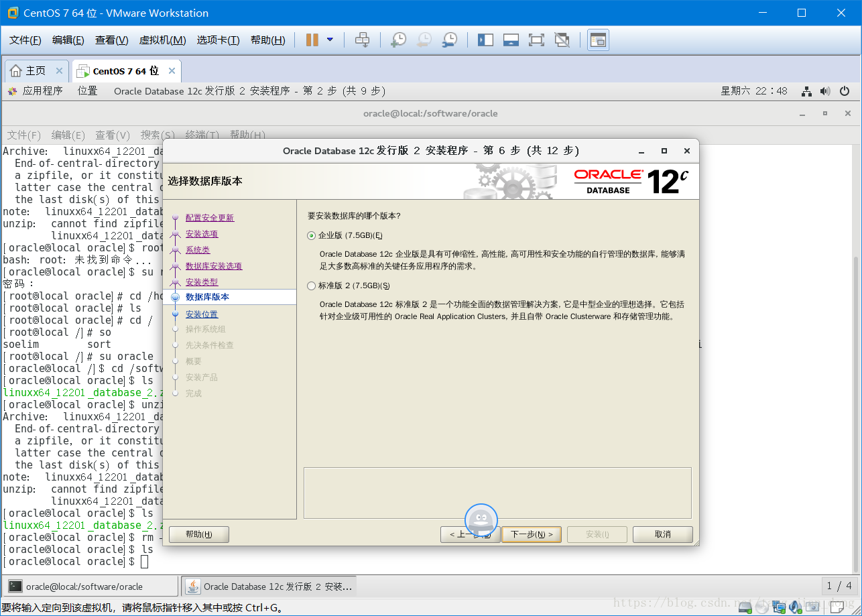Open the Oracle Database 12c taskbar entry
862x616 pixels.
click(269, 587)
